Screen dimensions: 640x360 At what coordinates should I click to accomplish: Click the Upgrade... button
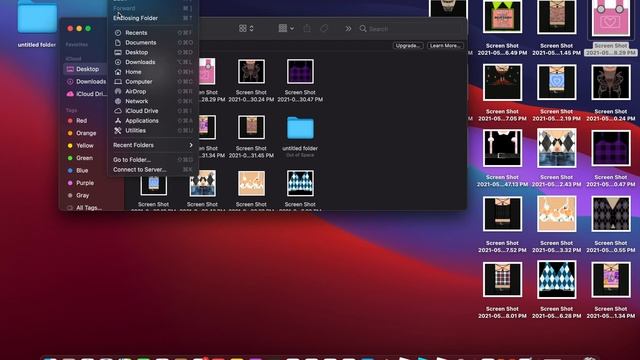point(408,46)
